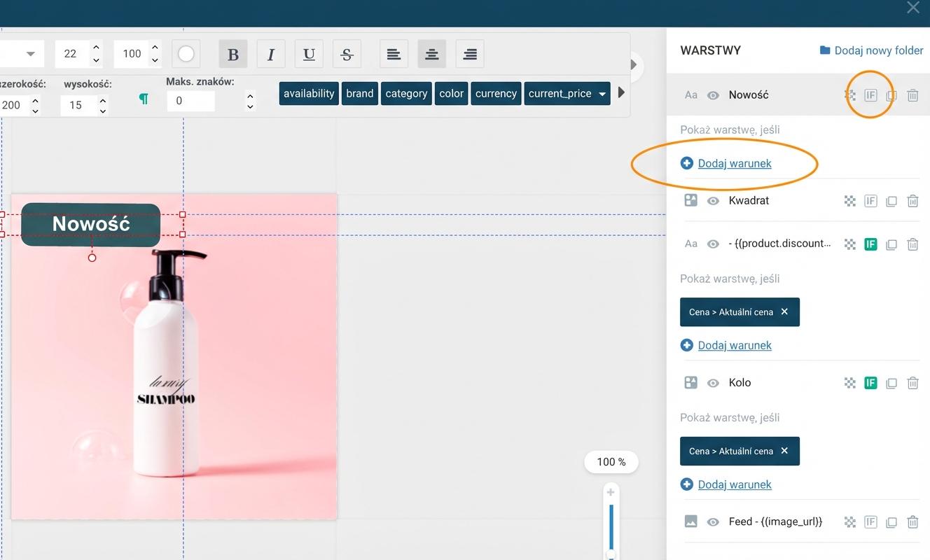
Task: Duplicate the Kolo layer
Action: click(x=891, y=383)
